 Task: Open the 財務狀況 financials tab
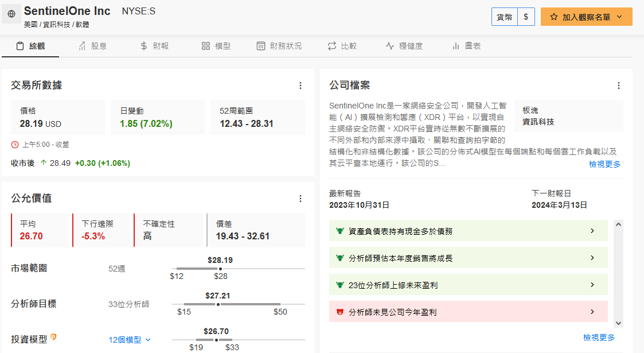279,46
